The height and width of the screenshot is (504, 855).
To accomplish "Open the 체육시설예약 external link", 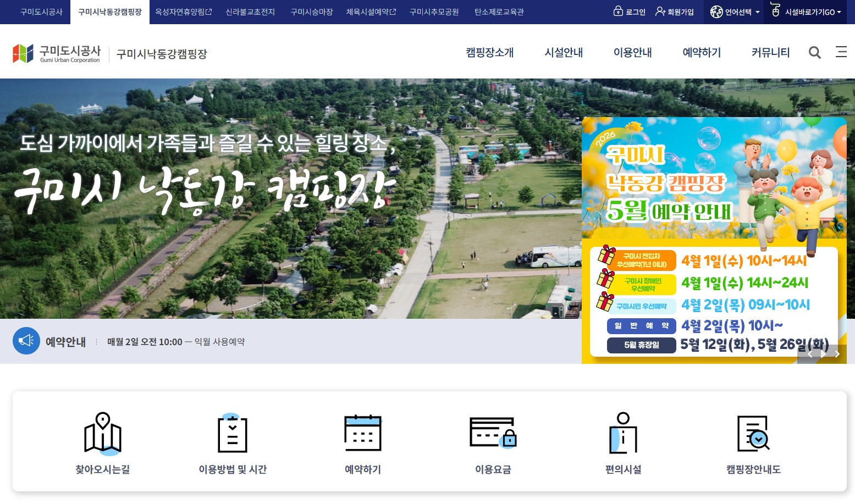I will tap(371, 12).
